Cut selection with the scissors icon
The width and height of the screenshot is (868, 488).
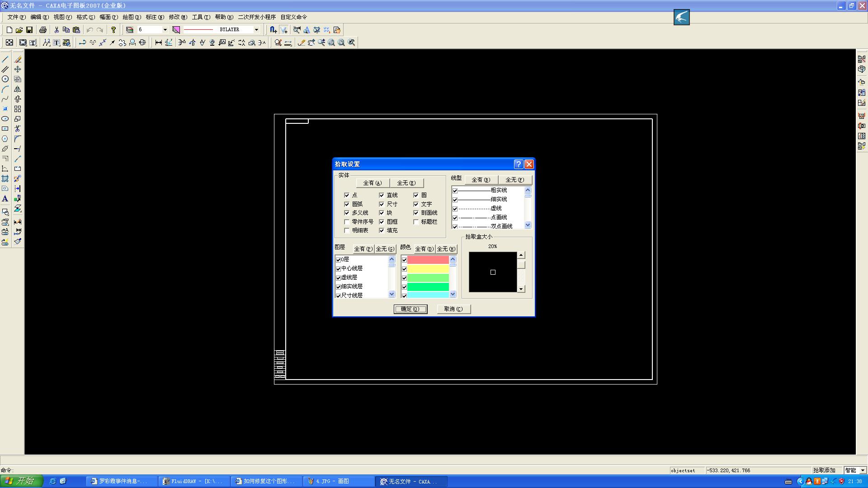57,30
